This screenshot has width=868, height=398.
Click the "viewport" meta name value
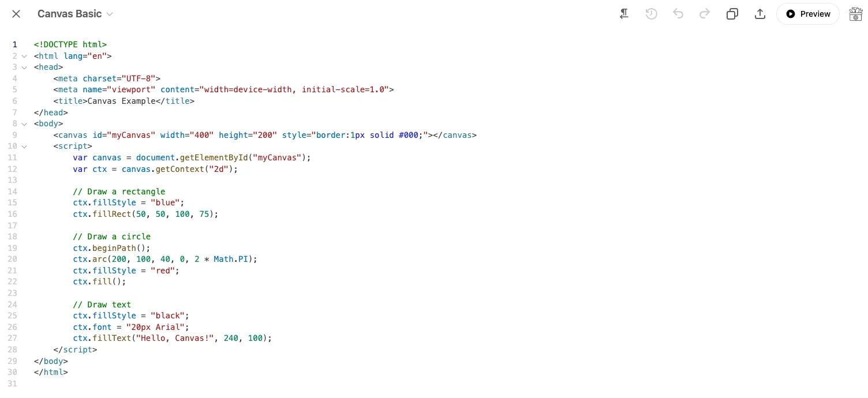(132, 89)
